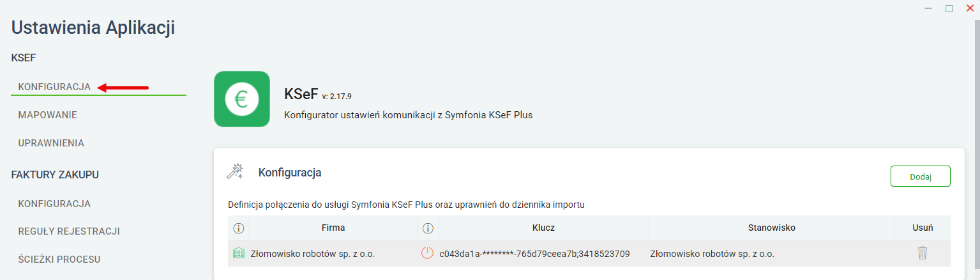Image resolution: width=980 pixels, height=280 pixels.
Task: Open Ścieżki Procesu section
Action: [x=59, y=260]
